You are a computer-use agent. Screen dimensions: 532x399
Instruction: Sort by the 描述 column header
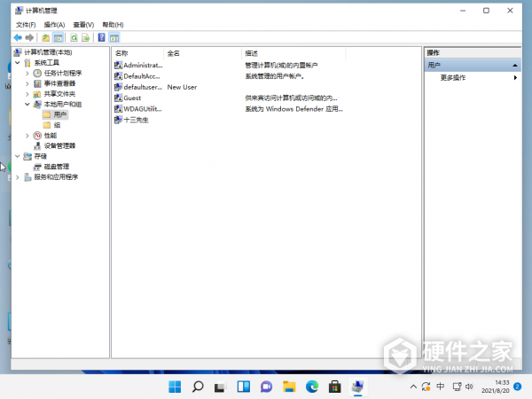pyautogui.click(x=293, y=53)
